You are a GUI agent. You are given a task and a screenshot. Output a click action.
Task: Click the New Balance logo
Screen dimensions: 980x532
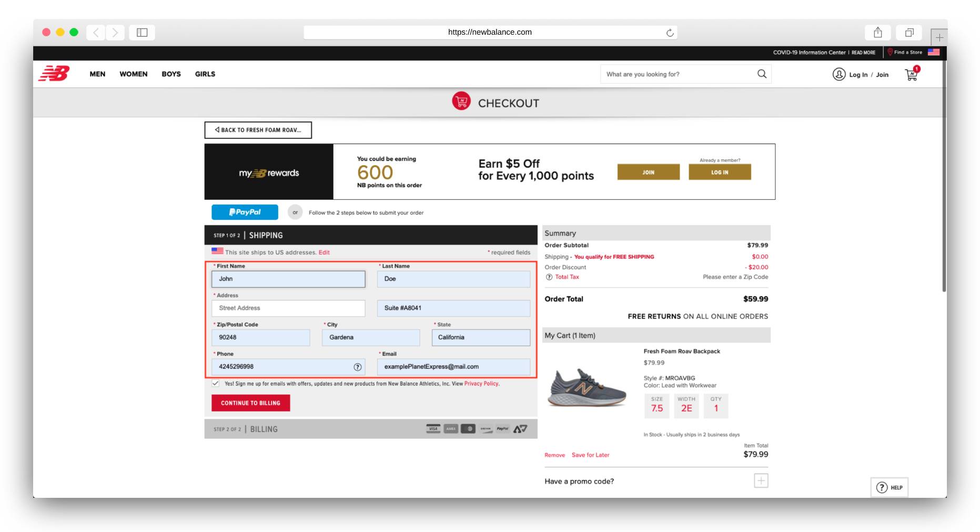(54, 74)
